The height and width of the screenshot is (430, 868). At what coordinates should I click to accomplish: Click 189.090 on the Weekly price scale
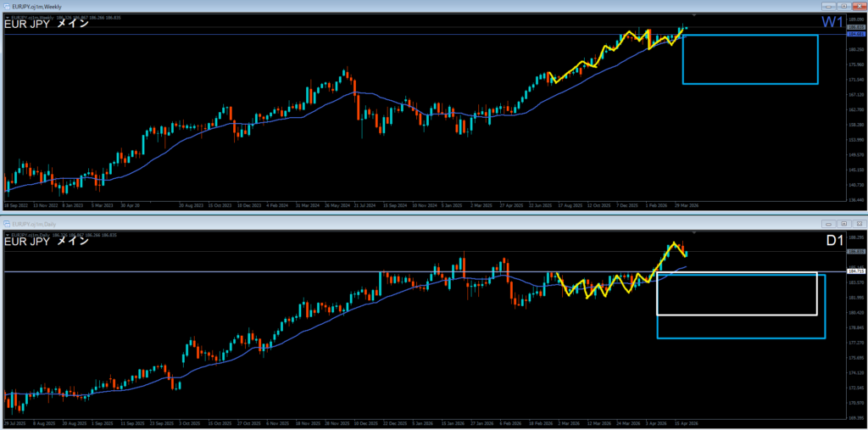point(856,20)
